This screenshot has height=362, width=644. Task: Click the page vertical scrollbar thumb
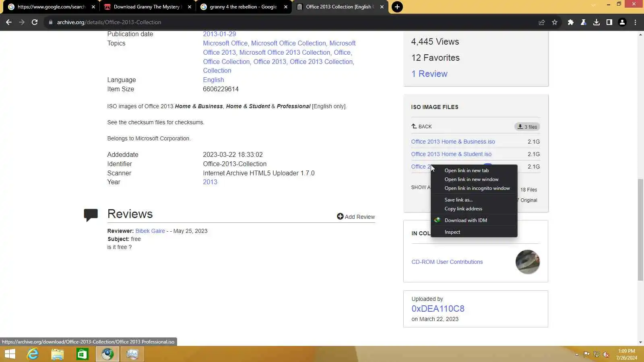pyautogui.click(x=640, y=230)
